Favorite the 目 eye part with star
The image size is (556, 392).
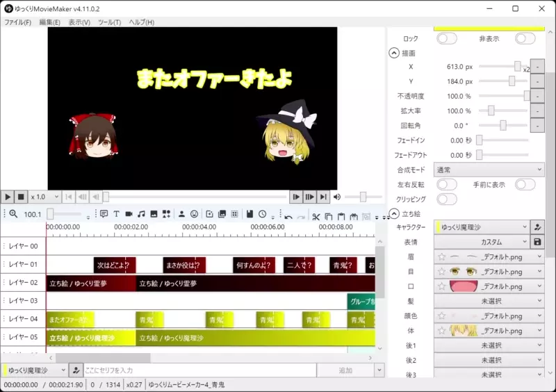pos(441,271)
